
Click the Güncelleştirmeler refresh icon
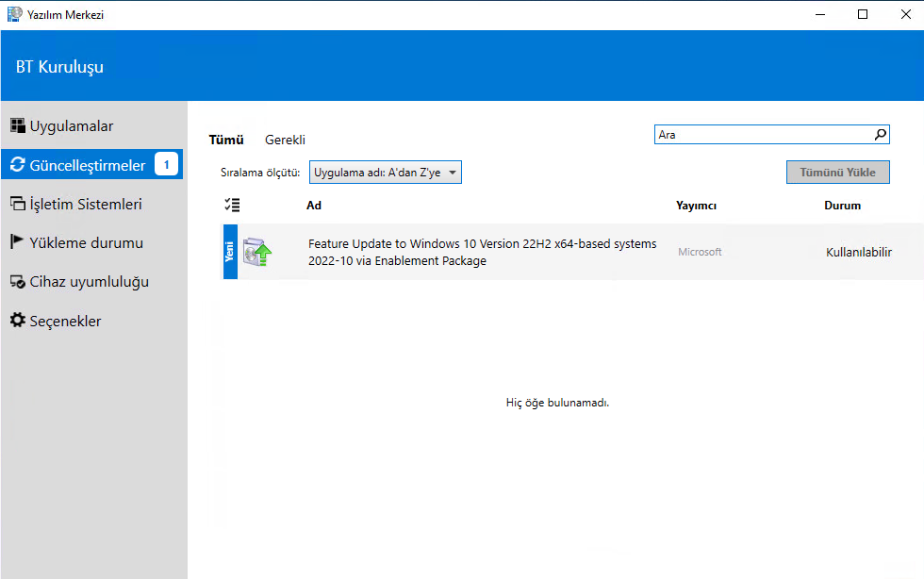pos(18,164)
